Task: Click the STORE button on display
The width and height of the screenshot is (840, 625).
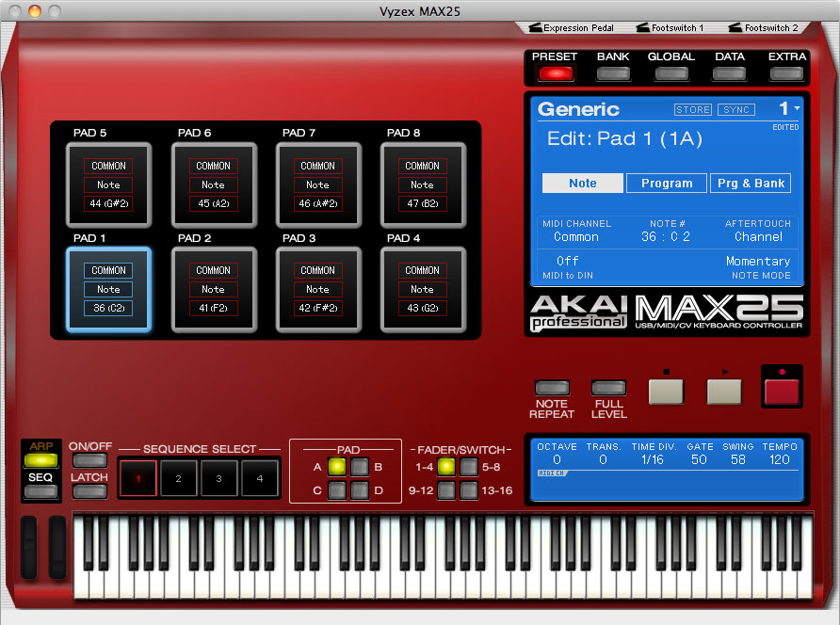Action: (x=693, y=110)
